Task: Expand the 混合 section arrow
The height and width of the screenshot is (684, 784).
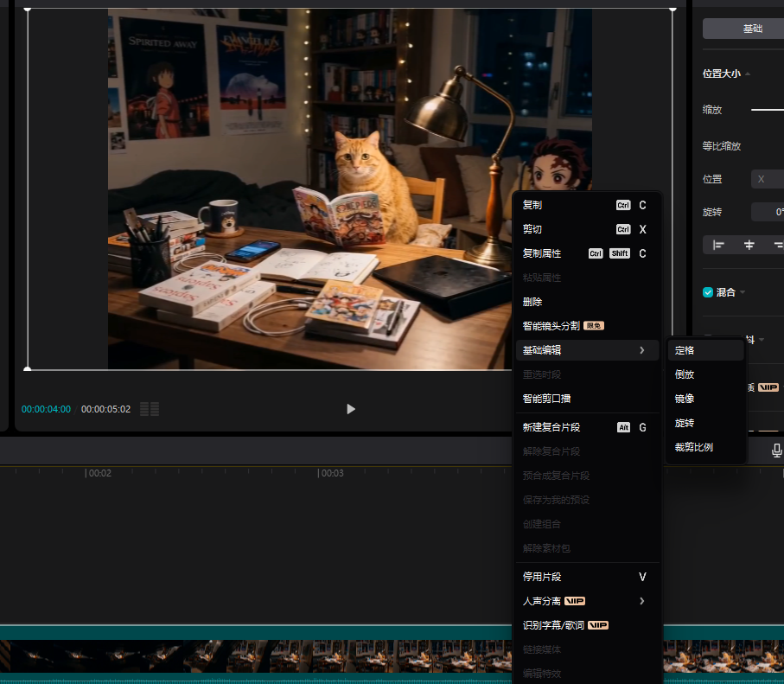Action: pyautogui.click(x=743, y=292)
